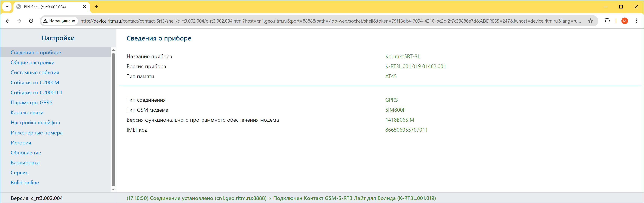
Task: Open the profile avatar M
Action: click(x=624, y=21)
